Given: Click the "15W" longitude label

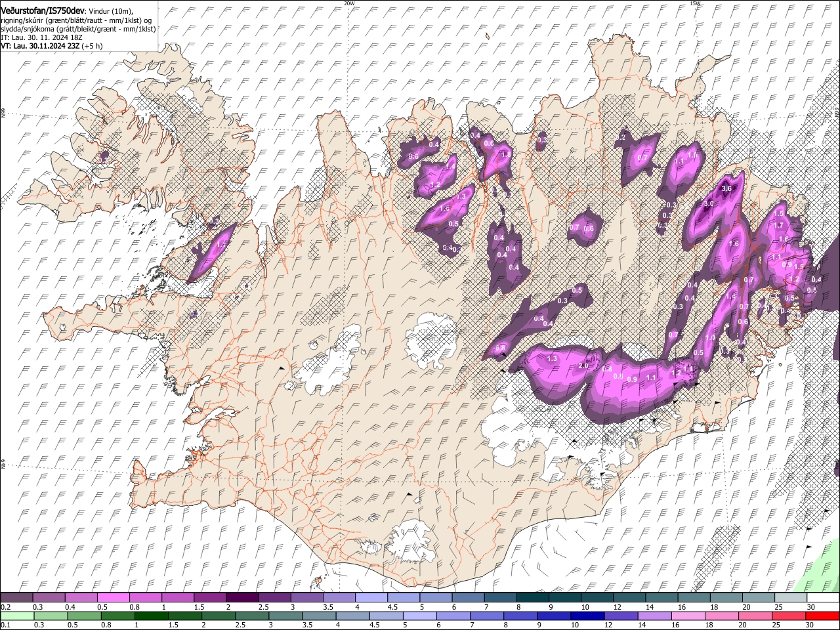Looking at the screenshot, I should click(x=695, y=3).
